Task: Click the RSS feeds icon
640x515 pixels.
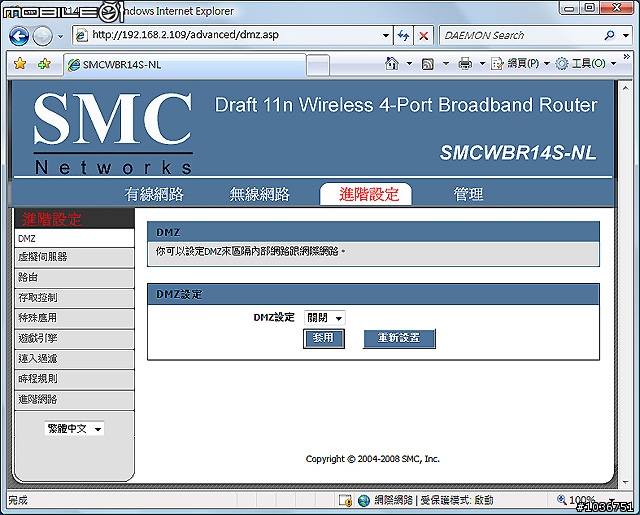Action: [x=427, y=64]
